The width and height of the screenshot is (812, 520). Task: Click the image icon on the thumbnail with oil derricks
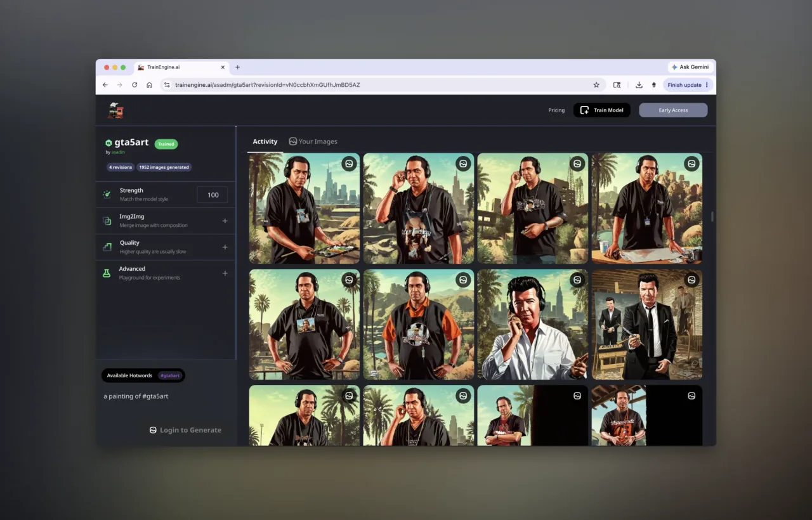pos(577,164)
